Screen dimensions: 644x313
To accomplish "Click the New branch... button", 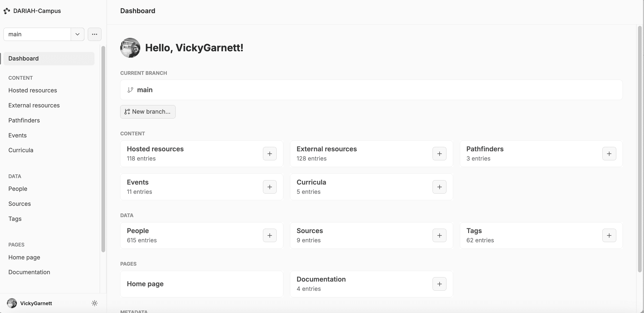I will 148,112.
